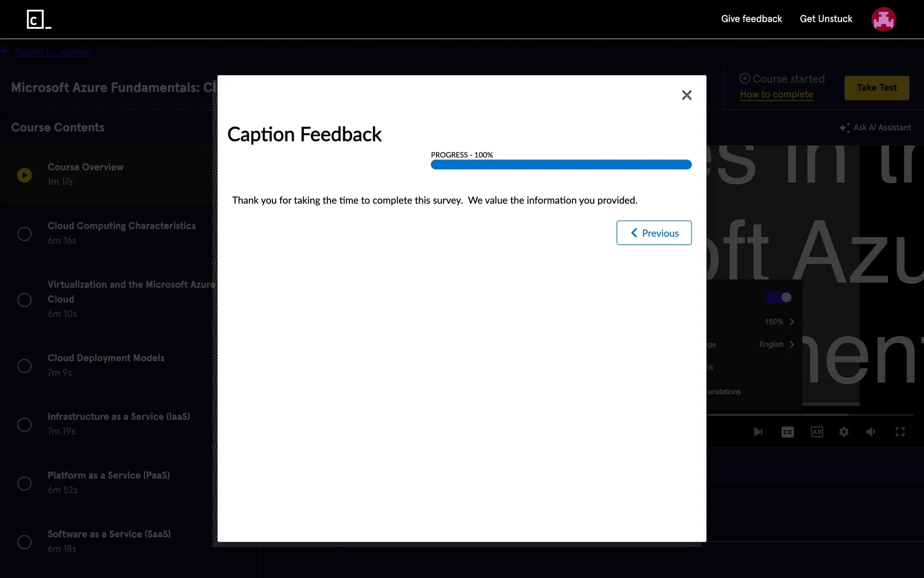Image resolution: width=924 pixels, height=578 pixels.
Task: Enter fullscreen video mode
Action: tap(900, 432)
